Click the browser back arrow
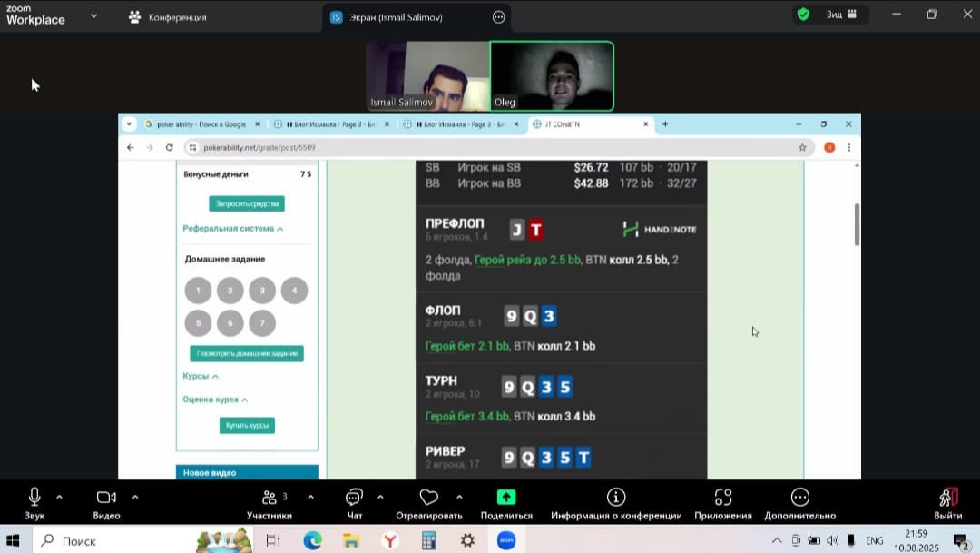Image resolution: width=980 pixels, height=553 pixels. tap(130, 148)
